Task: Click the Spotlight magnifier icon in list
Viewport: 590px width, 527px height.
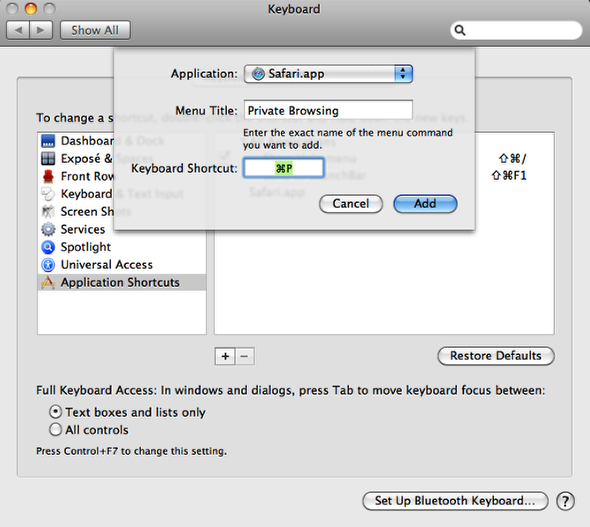Action: coord(48,247)
